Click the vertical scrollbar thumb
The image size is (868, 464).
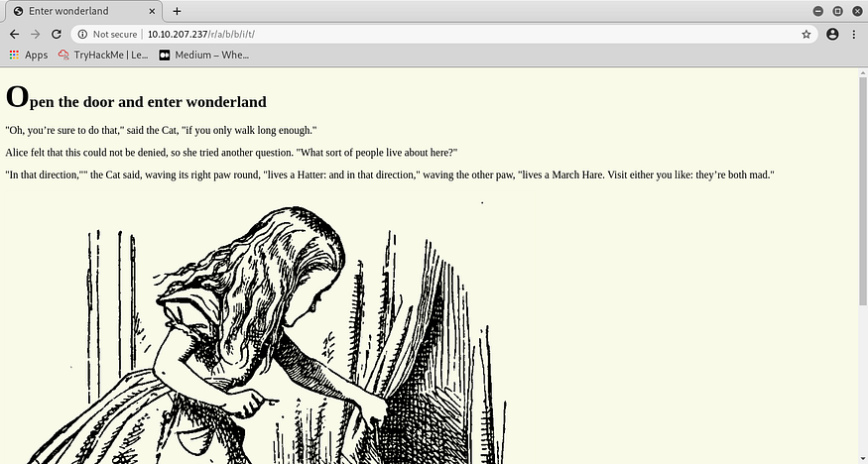[862, 190]
